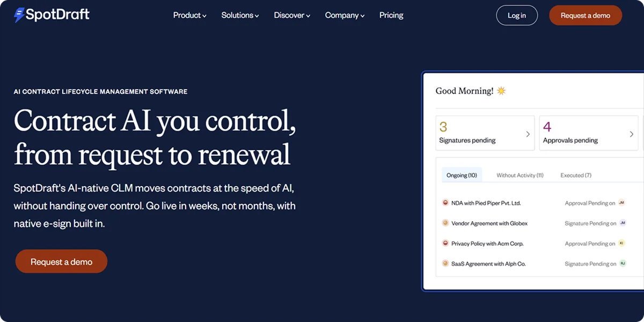Click the SpotDraft logo
The height and width of the screenshot is (322, 644).
pyautogui.click(x=52, y=15)
